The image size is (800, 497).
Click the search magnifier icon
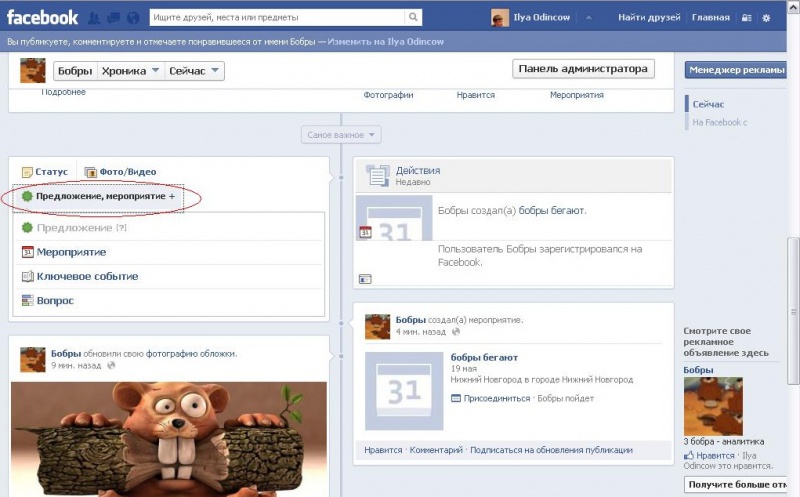pos(413,17)
